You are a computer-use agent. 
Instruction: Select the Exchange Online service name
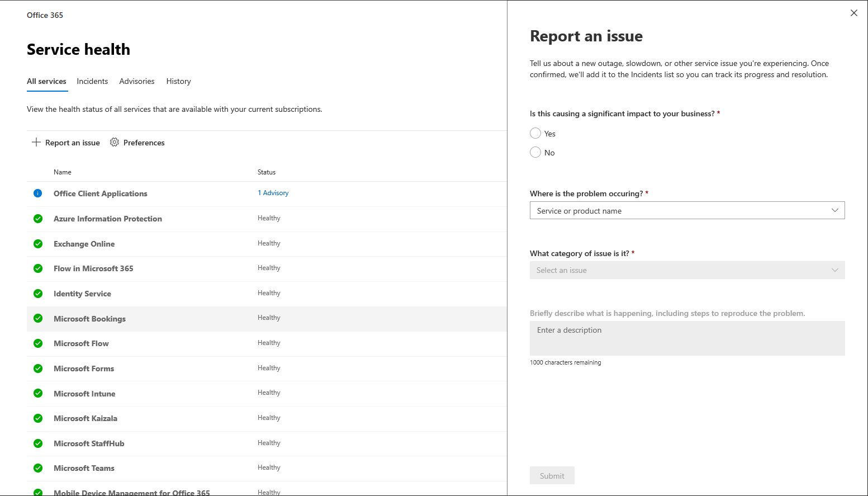(x=84, y=244)
